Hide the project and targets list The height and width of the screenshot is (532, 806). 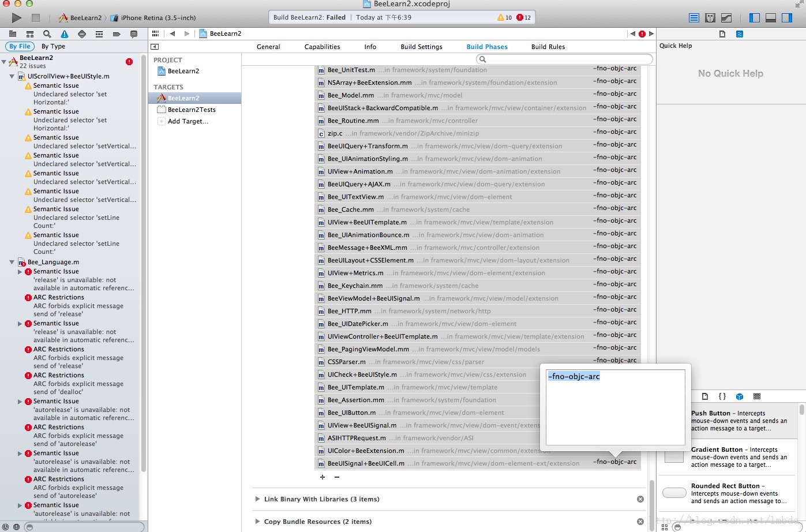click(x=155, y=47)
